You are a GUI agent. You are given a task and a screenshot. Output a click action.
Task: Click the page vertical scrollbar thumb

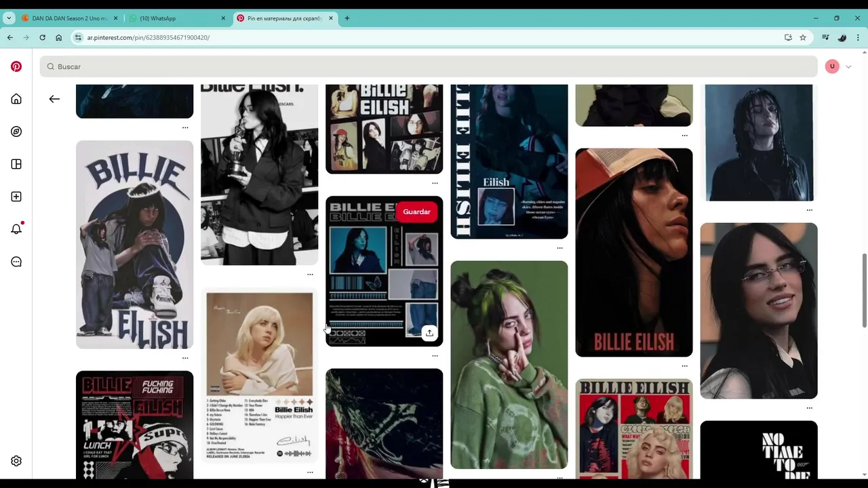[864, 291]
